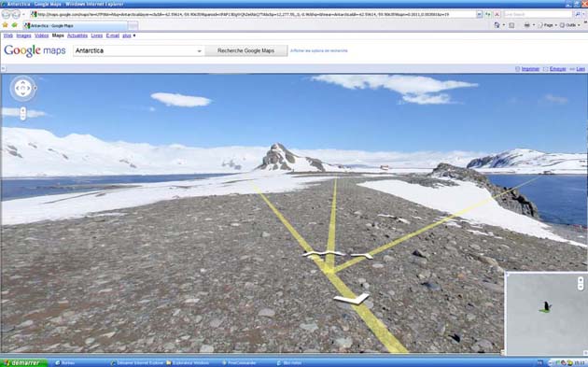Open the Outils menu dropdown
The height and width of the screenshot is (367, 588).
(x=570, y=25)
